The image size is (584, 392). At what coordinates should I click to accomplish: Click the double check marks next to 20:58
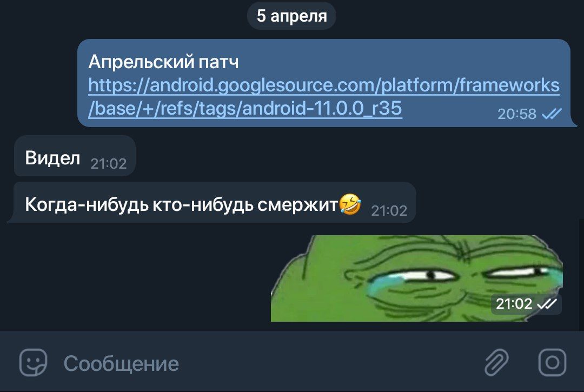click(551, 114)
